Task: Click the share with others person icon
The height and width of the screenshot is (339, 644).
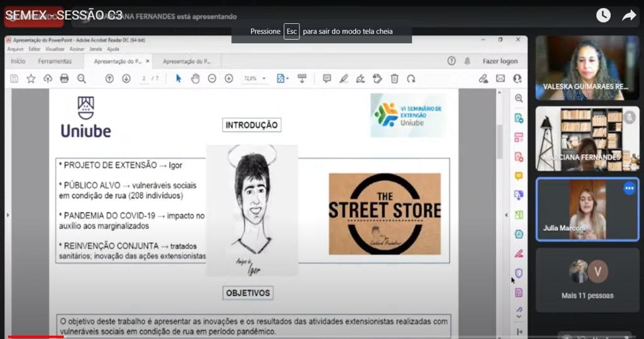Action: coord(517,79)
